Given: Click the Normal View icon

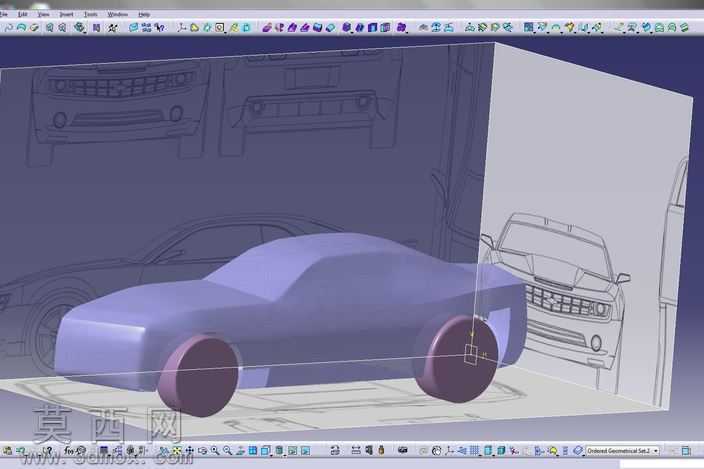Looking at the screenshot, I should pyautogui.click(x=240, y=450).
